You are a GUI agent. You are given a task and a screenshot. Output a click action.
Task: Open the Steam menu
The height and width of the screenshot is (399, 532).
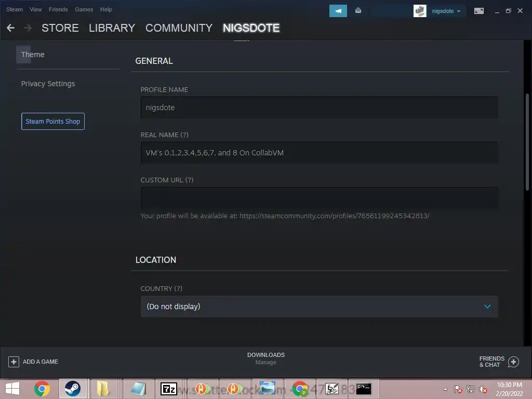click(x=14, y=9)
